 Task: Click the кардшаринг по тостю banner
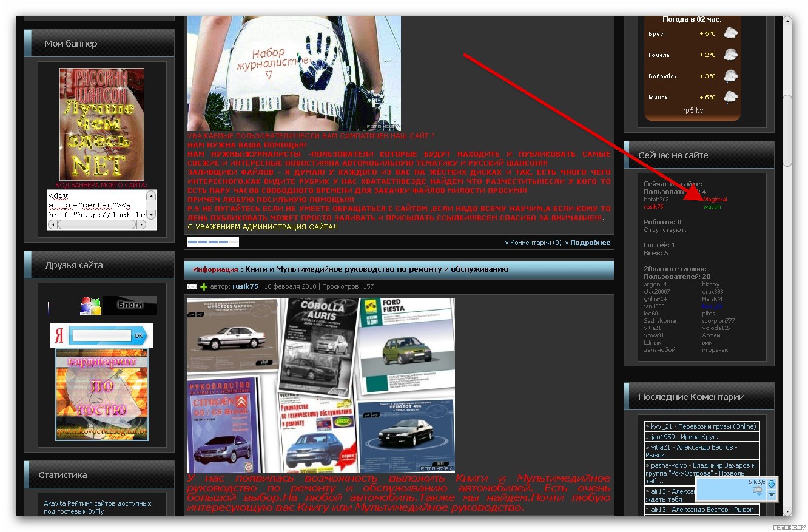coord(102,394)
